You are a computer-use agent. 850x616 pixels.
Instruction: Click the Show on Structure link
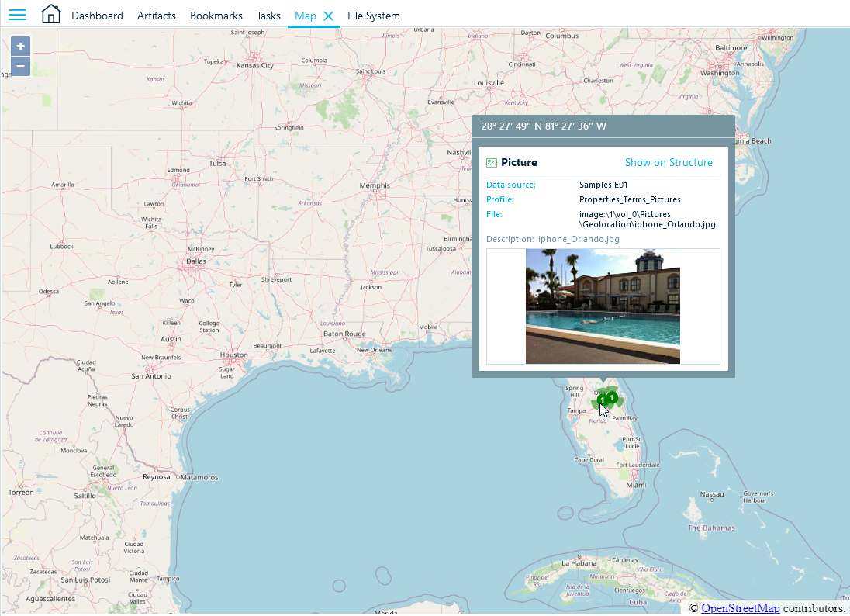click(669, 162)
